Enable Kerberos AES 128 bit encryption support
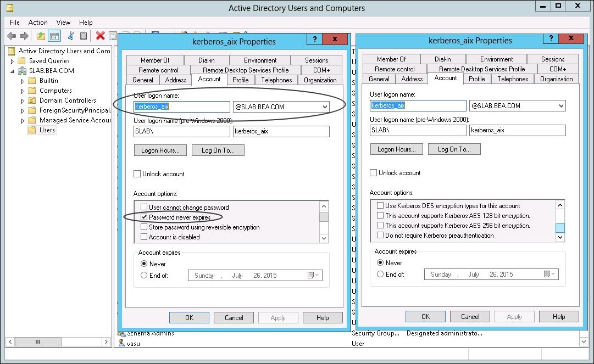 [x=380, y=215]
